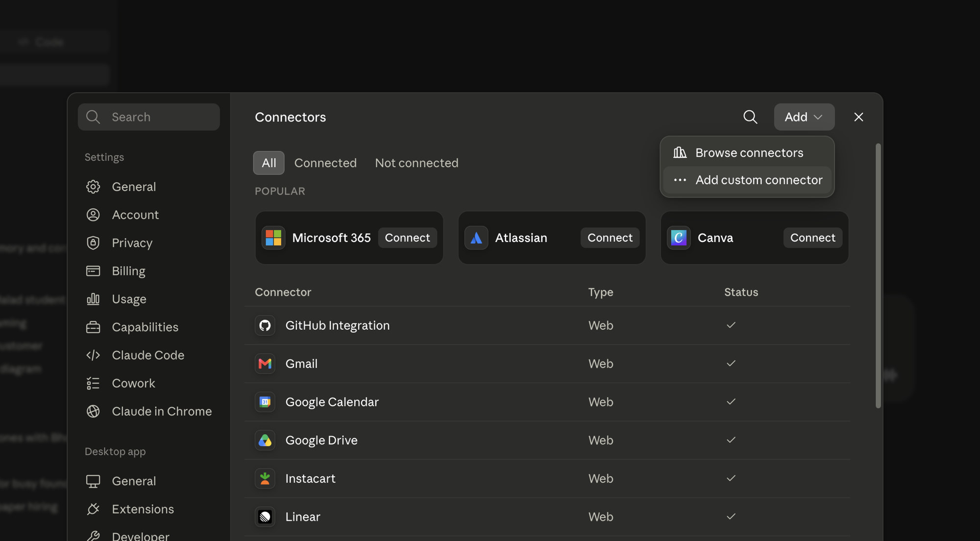Click the Google Calendar icon

tap(265, 402)
